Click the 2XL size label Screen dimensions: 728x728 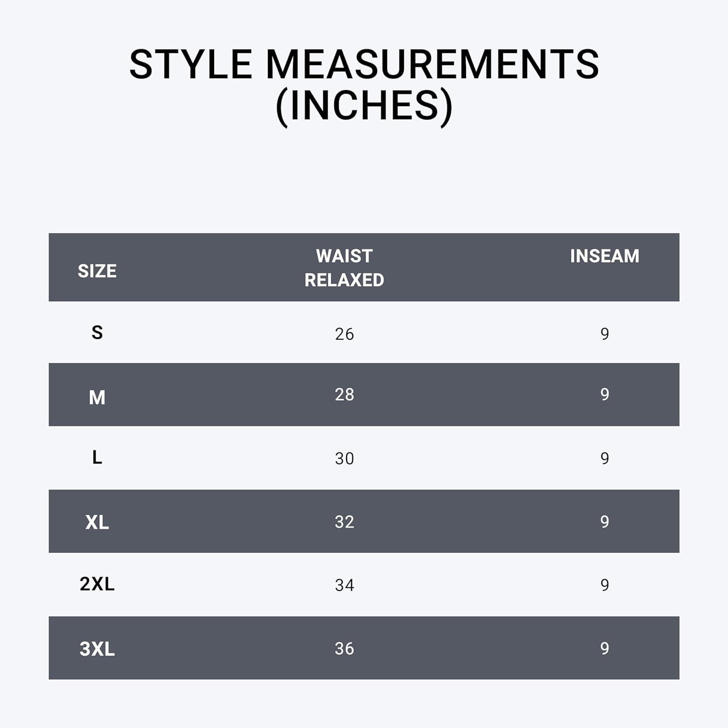[x=97, y=584]
